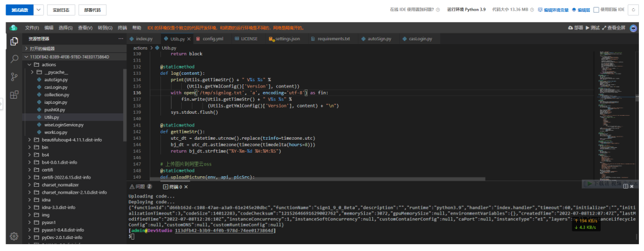Viewport: 644px width, 251px height.
Task: Click the fullscreen arrows icon in IDE toolbar
Action: (x=604, y=28)
